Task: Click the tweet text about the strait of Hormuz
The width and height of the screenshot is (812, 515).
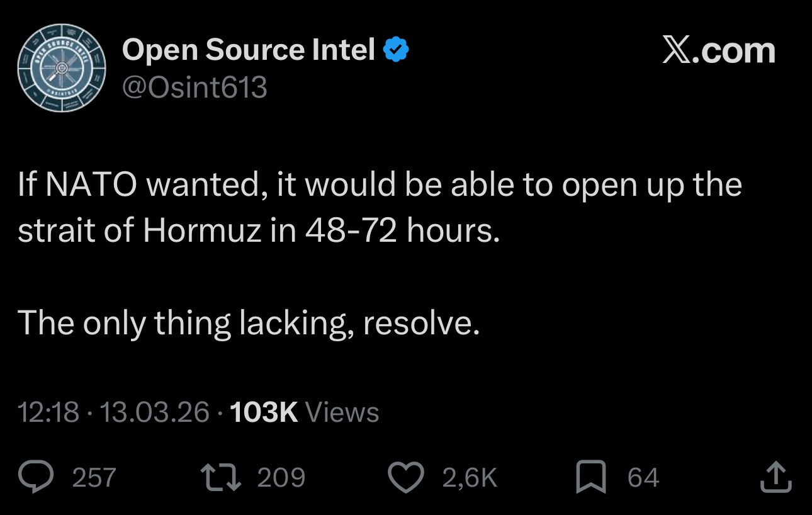Action: pyautogui.click(x=258, y=231)
